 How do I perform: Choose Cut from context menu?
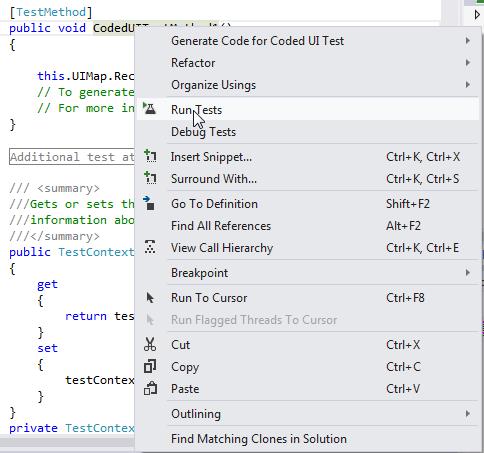point(309,345)
